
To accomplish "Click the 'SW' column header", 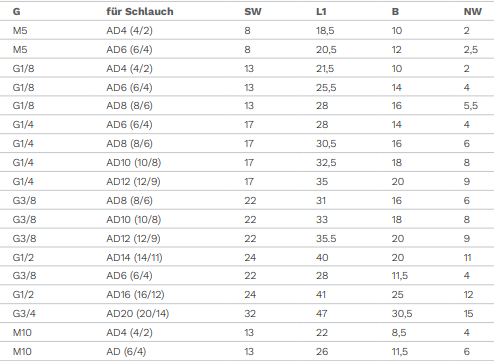I will coord(253,12).
